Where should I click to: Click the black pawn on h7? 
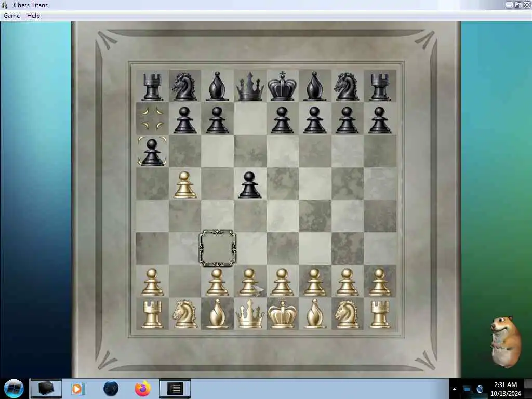[380, 119]
